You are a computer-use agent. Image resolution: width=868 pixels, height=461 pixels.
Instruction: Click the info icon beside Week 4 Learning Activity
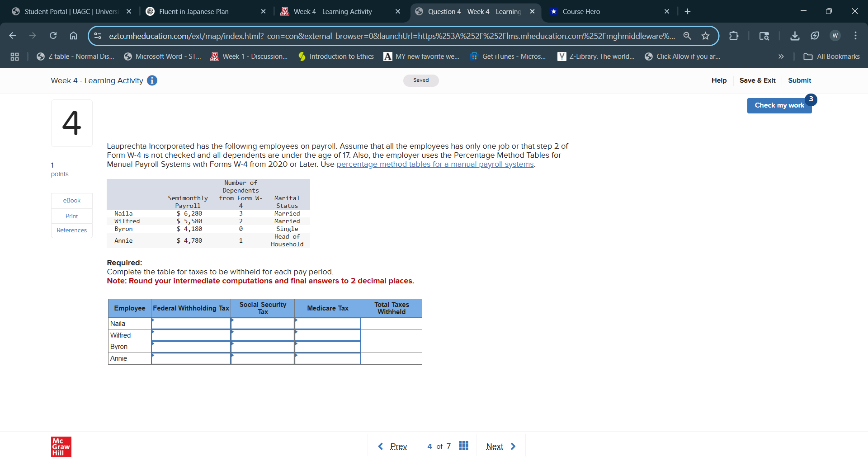[x=152, y=80]
